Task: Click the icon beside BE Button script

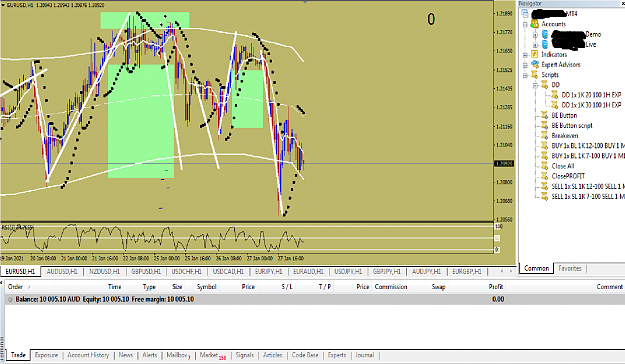Action: tap(545, 125)
